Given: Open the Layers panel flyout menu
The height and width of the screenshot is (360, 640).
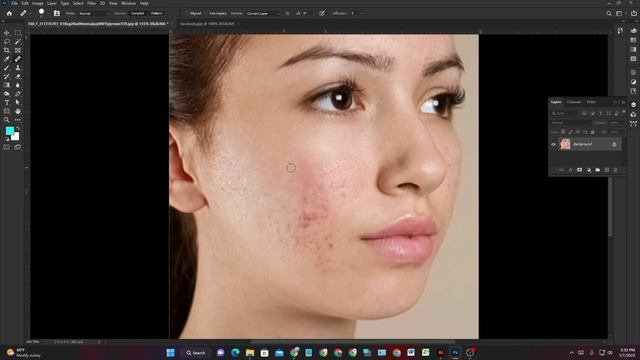Looking at the screenshot, I should (x=623, y=102).
